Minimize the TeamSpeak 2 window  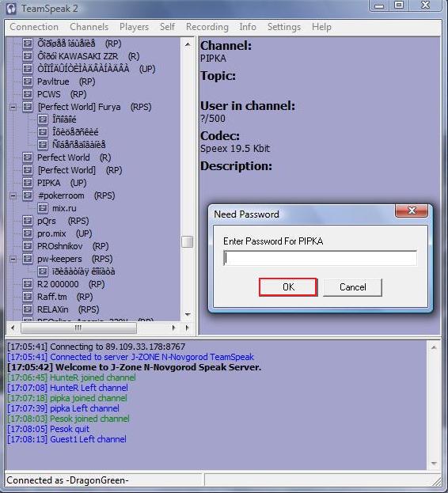tap(379, 6)
